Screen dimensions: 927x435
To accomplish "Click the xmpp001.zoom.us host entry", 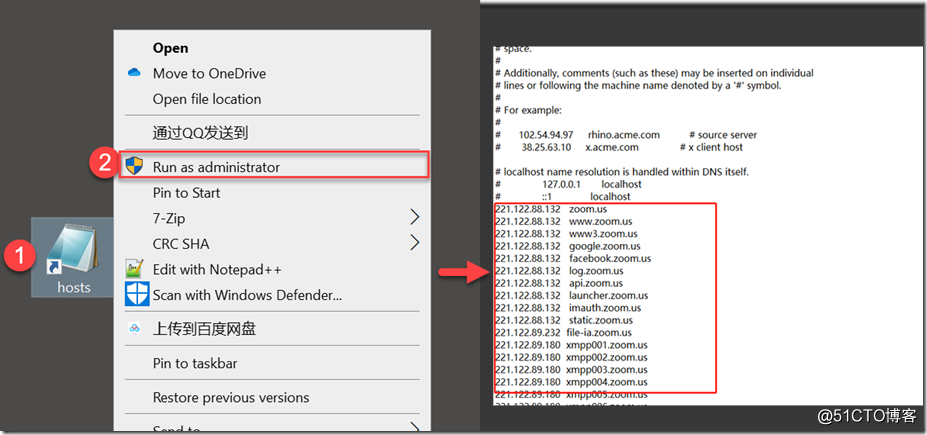I will 571,345.
